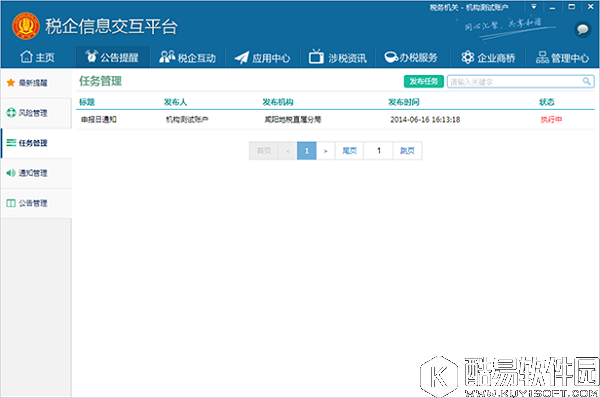Click the 首页 first page button
This screenshot has height=398, width=600.
tap(264, 151)
